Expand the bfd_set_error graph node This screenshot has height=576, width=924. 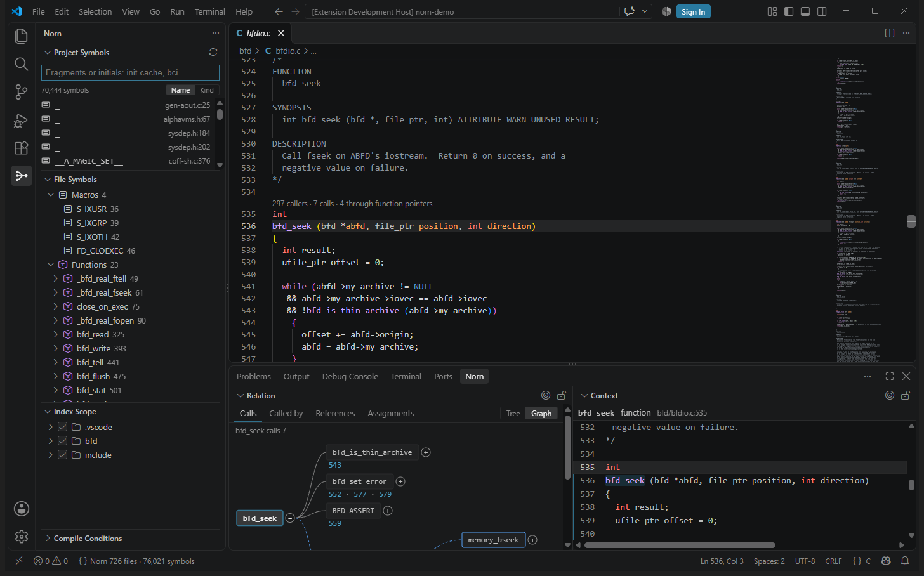click(x=400, y=481)
